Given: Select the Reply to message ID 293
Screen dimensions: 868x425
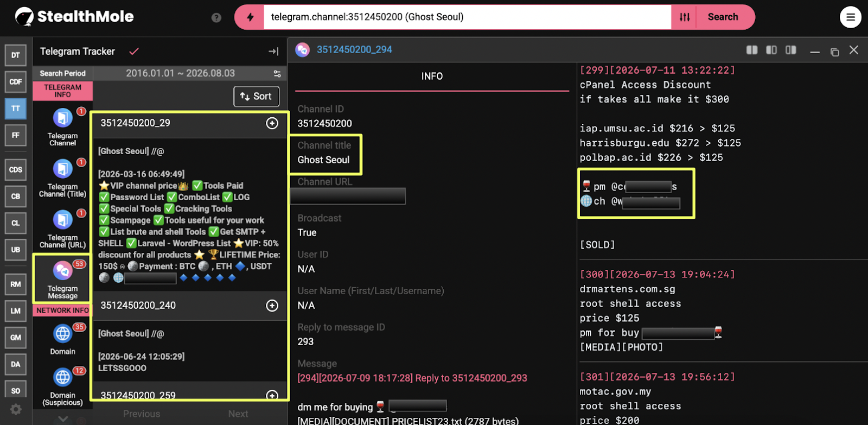Looking at the screenshot, I should pos(305,342).
